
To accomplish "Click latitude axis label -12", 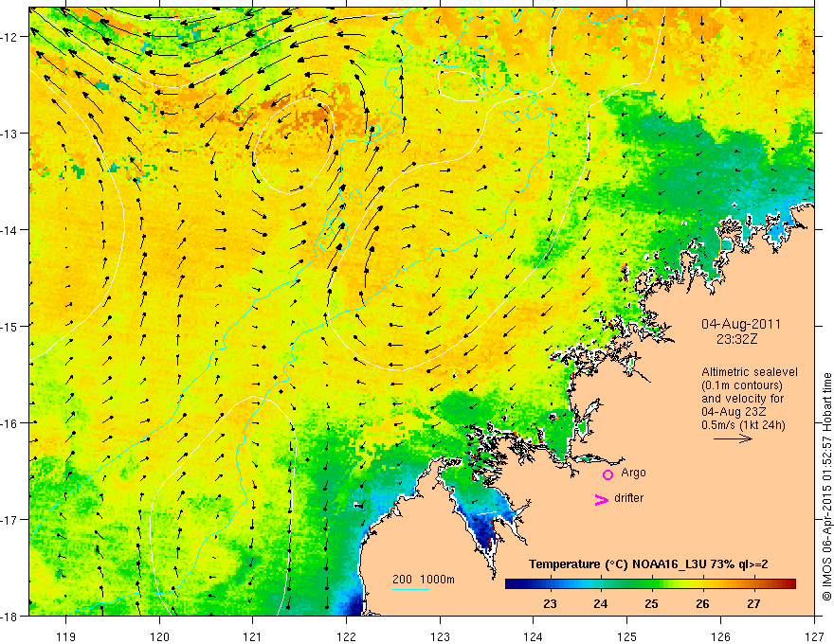I will click(x=10, y=37).
